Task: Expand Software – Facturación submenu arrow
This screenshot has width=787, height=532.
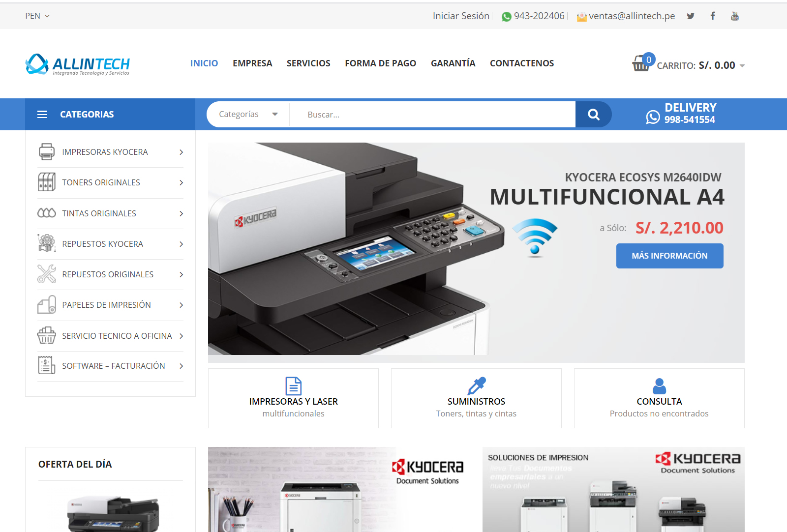Action: click(182, 366)
